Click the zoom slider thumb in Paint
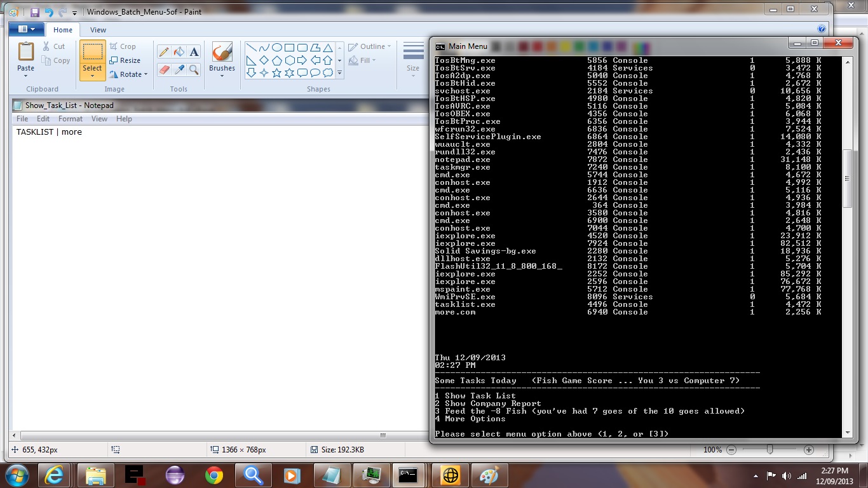 [770, 450]
